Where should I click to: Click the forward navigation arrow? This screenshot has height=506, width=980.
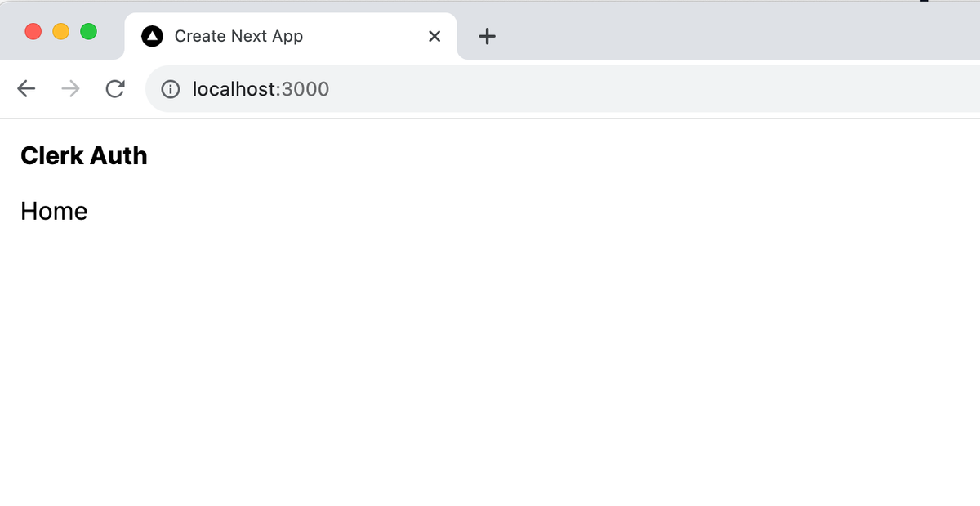pyautogui.click(x=71, y=88)
